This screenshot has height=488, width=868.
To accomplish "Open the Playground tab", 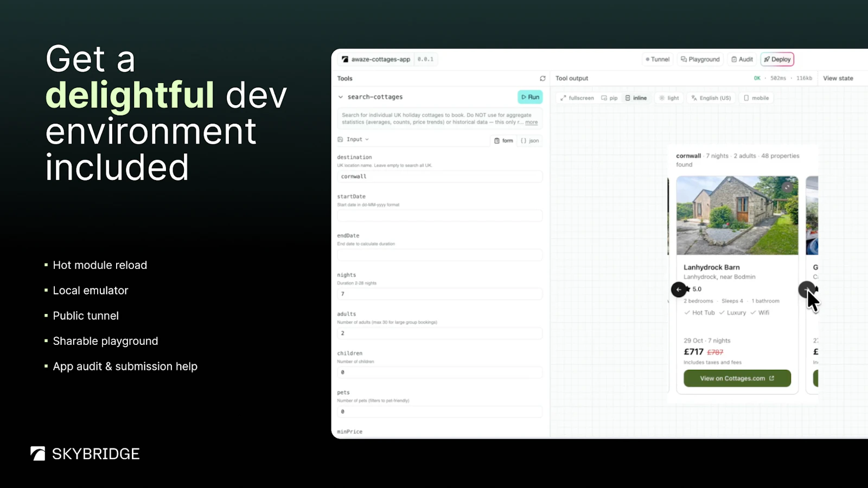I will 700,59.
